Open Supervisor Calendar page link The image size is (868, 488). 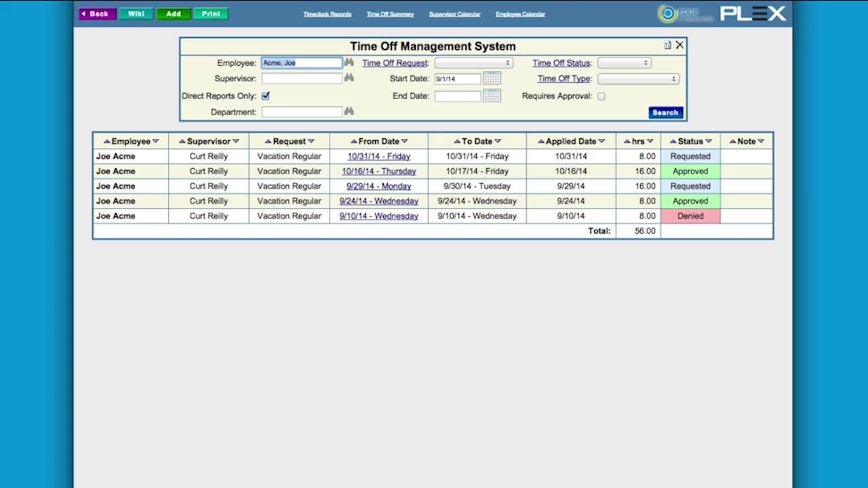[454, 14]
